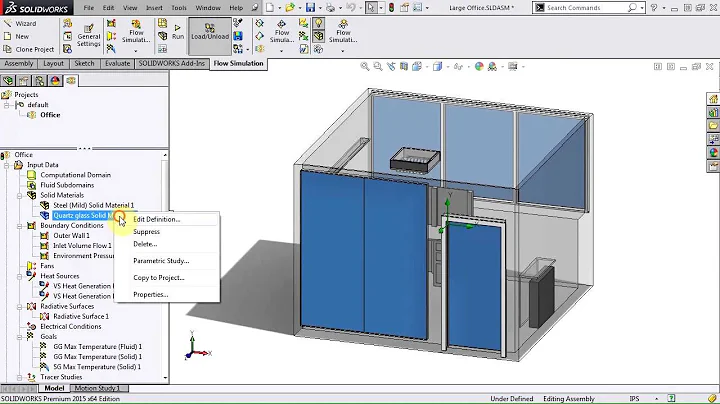The width and height of the screenshot is (720, 404).
Task: Click Zoom to Area in view toolbar
Action: (377, 67)
